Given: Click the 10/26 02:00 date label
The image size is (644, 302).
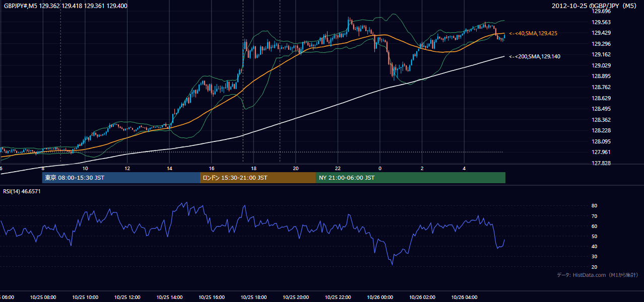Looking at the screenshot, I should pyautogui.click(x=422, y=297).
